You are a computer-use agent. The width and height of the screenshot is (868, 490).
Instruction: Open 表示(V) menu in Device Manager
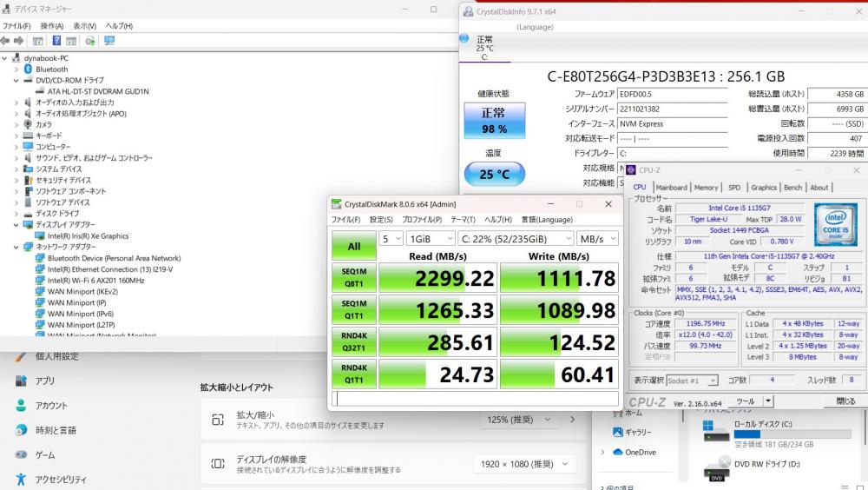pos(85,25)
